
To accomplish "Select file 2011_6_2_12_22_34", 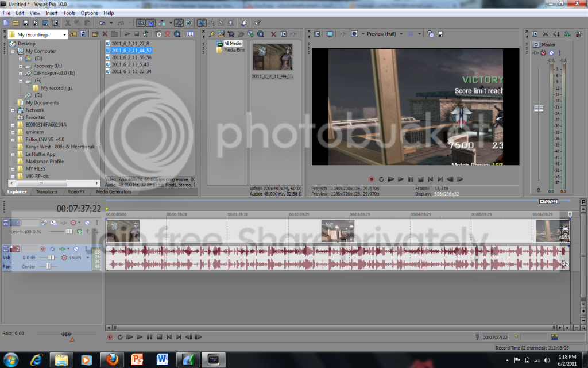I will coord(131,71).
